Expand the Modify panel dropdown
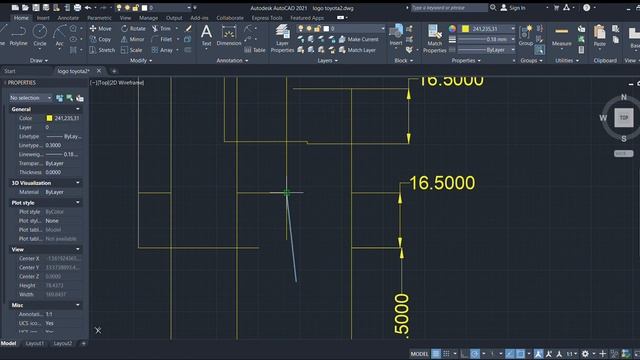Image resolution: width=640 pixels, height=360 pixels. 141,60
